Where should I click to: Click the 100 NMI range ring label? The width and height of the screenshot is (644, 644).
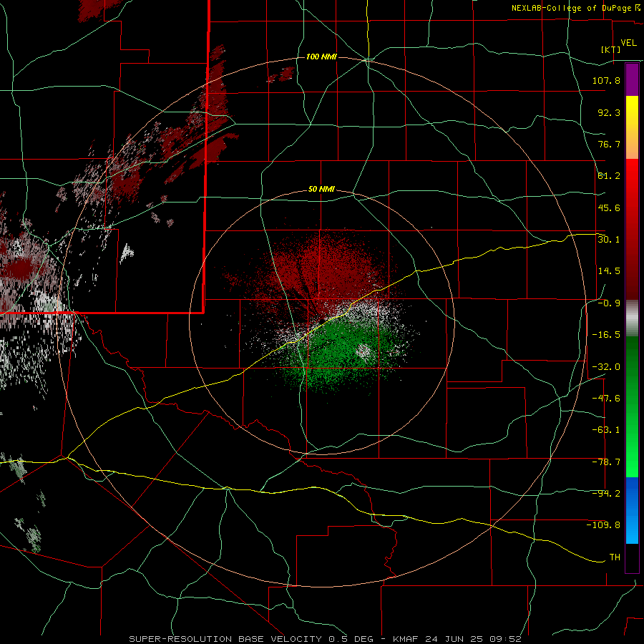(321, 57)
